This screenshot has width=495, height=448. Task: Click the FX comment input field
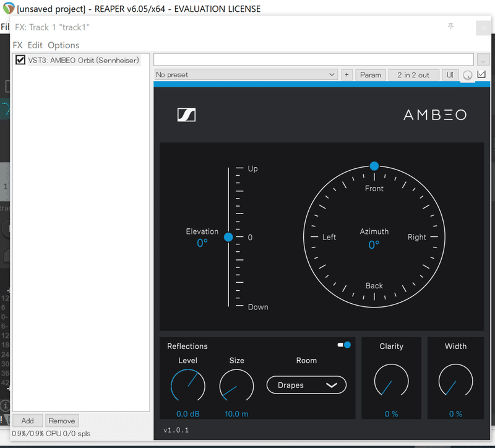click(x=314, y=59)
